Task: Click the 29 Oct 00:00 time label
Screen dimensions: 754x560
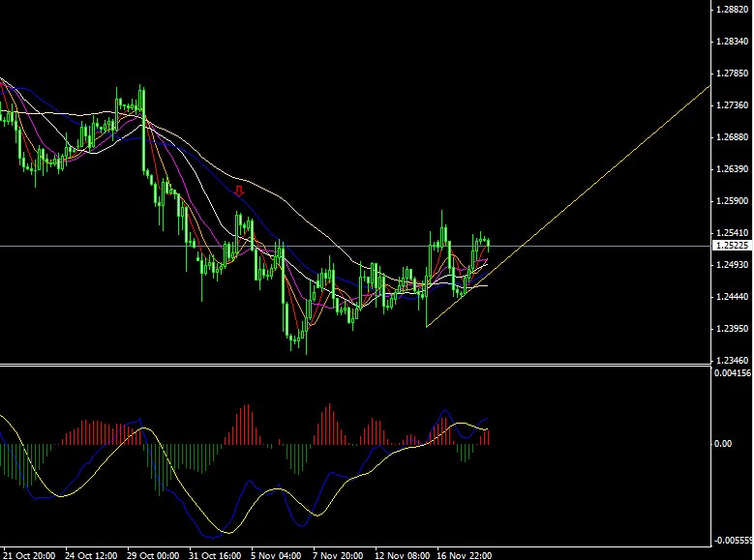Action: [x=153, y=555]
